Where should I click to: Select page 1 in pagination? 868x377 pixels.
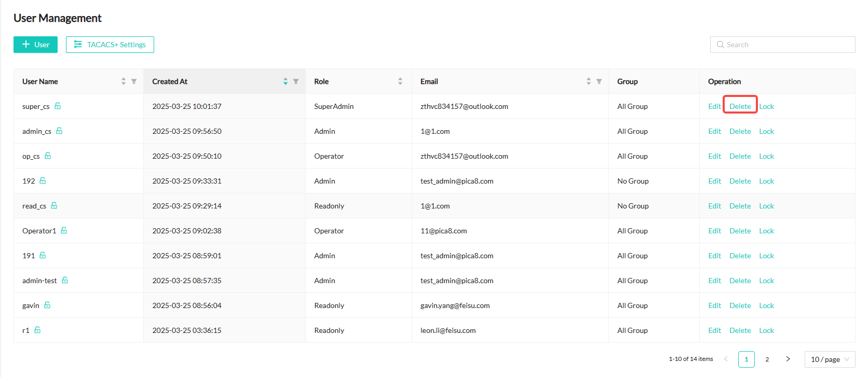pos(746,359)
